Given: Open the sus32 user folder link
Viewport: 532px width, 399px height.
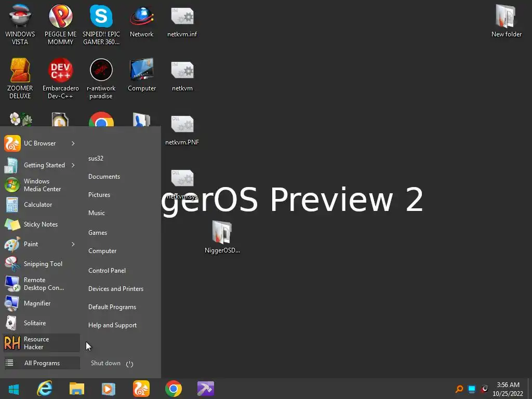Looking at the screenshot, I should (x=96, y=158).
